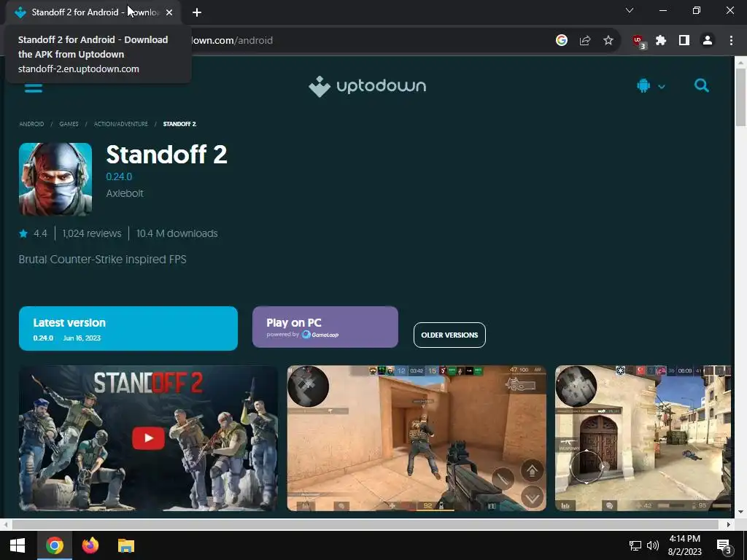Viewport: 747px width, 560px height.
Task: Open the uBlock Origin extension
Action: pos(638,42)
